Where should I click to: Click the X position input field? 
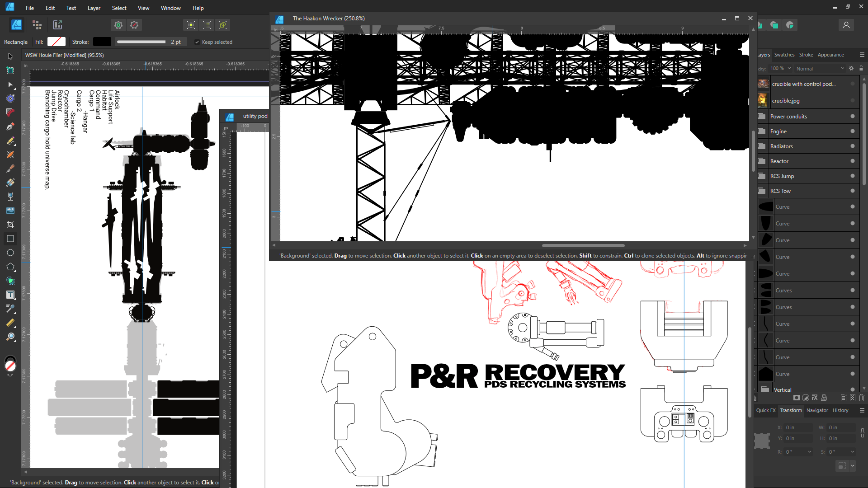[x=798, y=427]
